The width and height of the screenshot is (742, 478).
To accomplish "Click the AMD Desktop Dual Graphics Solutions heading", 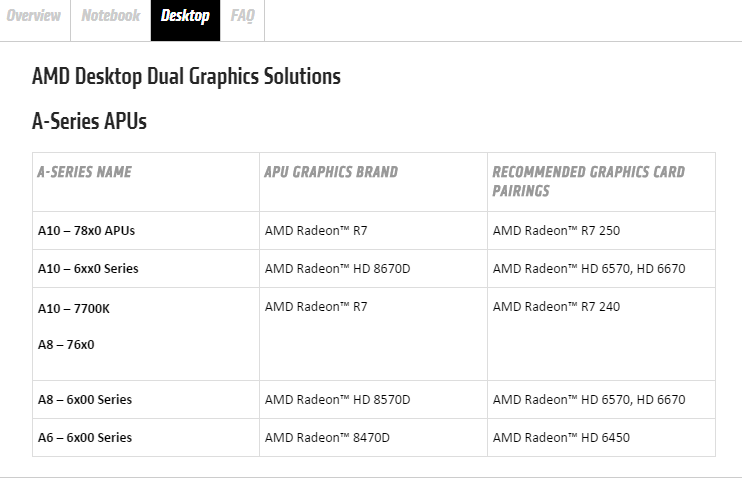I will click(x=186, y=77).
